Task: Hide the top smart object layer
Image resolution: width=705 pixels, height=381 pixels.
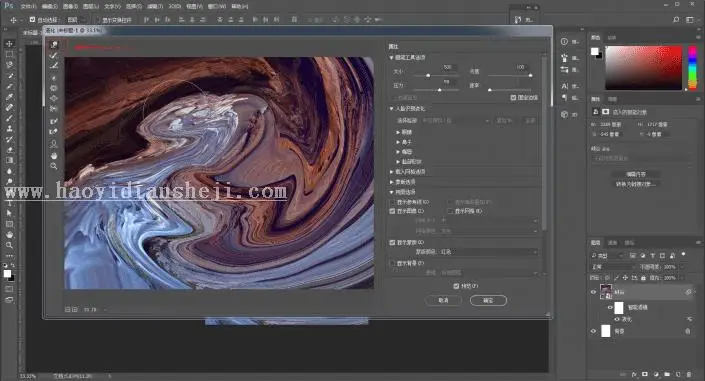Action: point(593,292)
